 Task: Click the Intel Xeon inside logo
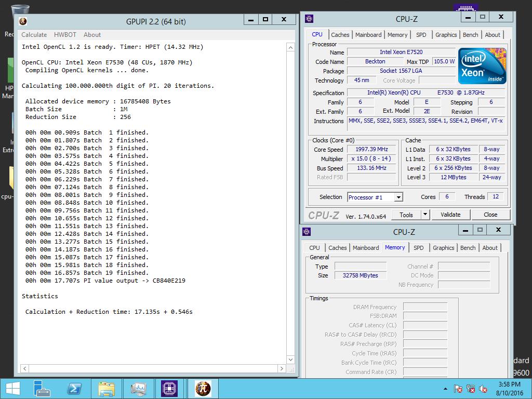[482, 66]
